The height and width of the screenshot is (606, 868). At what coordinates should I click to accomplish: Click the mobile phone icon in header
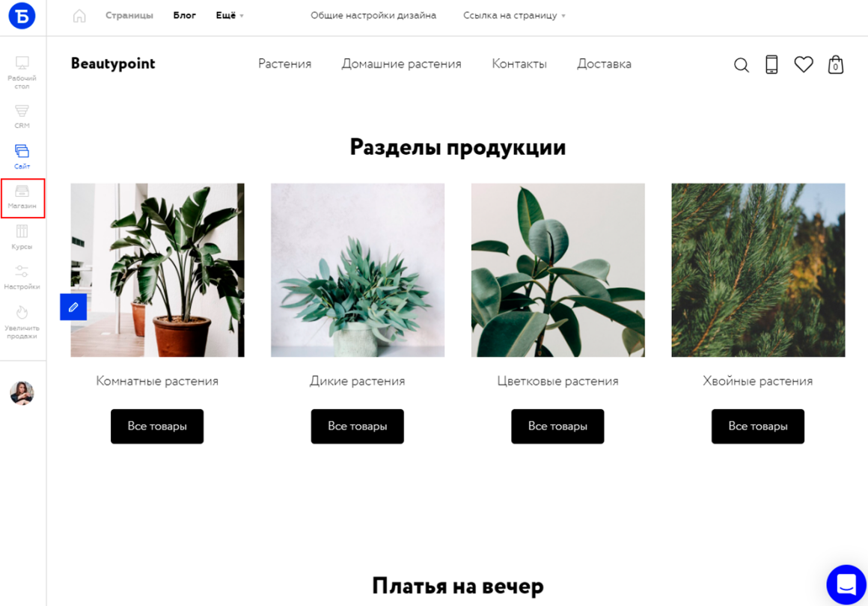[771, 65]
